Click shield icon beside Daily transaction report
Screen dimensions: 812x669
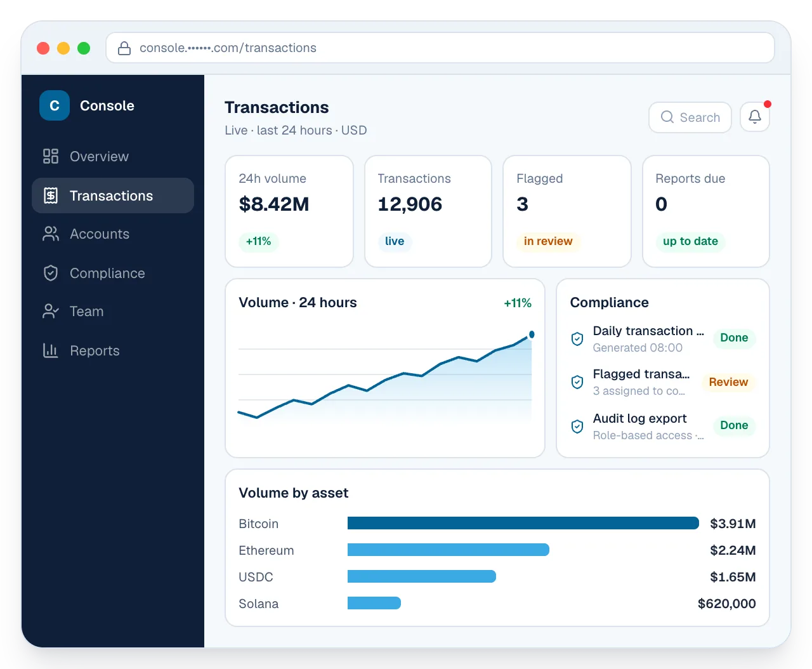(x=577, y=338)
